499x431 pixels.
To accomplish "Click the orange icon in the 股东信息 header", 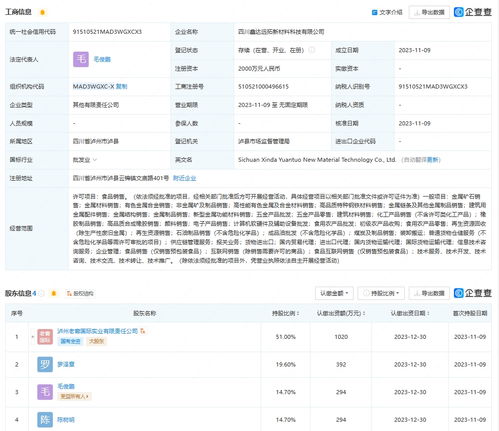I will (53, 293).
